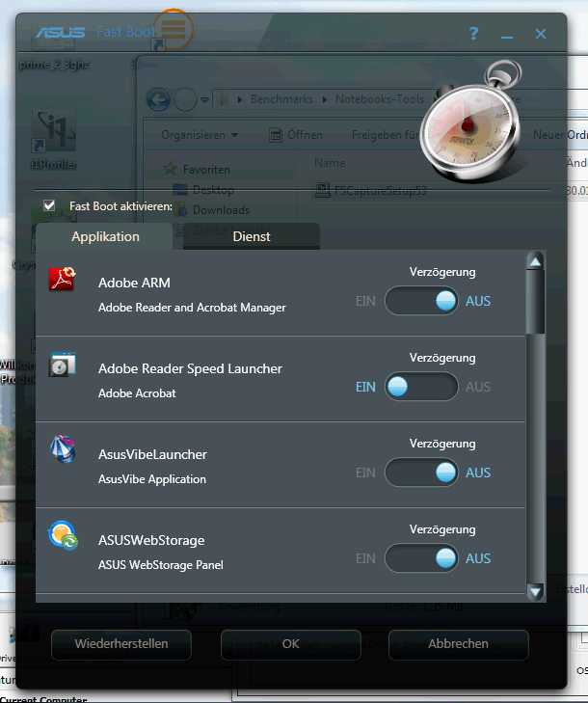Image resolution: width=588 pixels, height=703 pixels.
Task: Click Benchmarks breadcrumb in Explorer behind
Action: point(281,99)
